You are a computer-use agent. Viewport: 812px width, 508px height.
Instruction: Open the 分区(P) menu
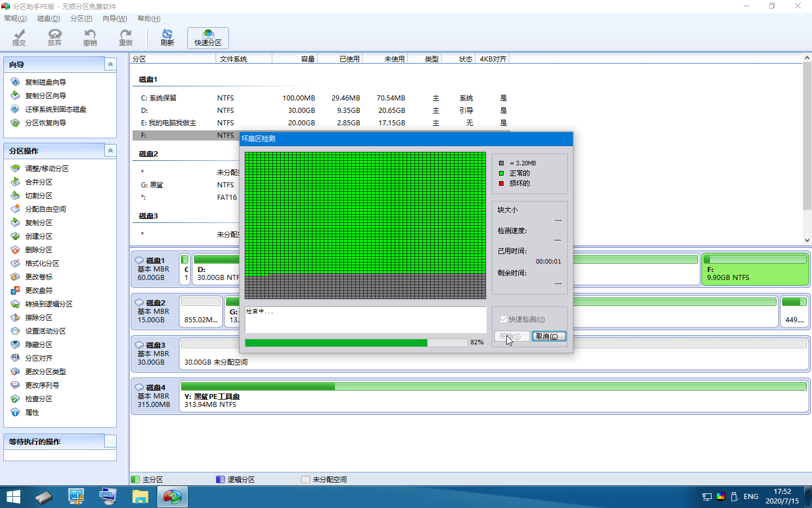81,19
